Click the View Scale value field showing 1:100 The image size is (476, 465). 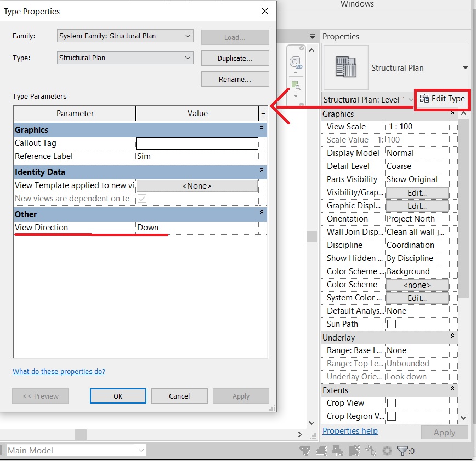pos(417,127)
